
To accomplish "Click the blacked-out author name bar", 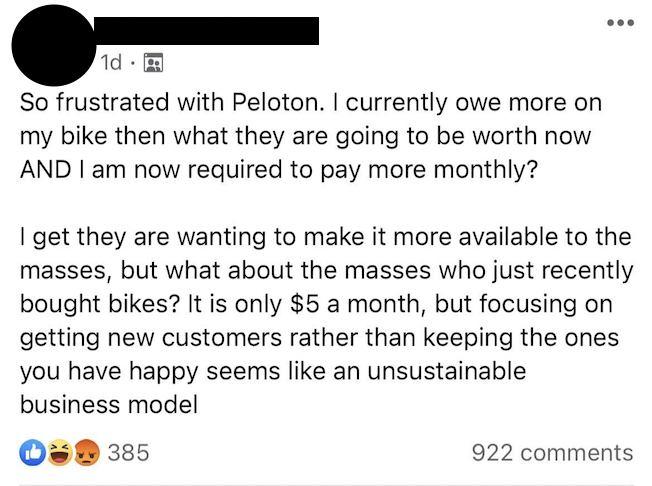I will tap(206, 31).
